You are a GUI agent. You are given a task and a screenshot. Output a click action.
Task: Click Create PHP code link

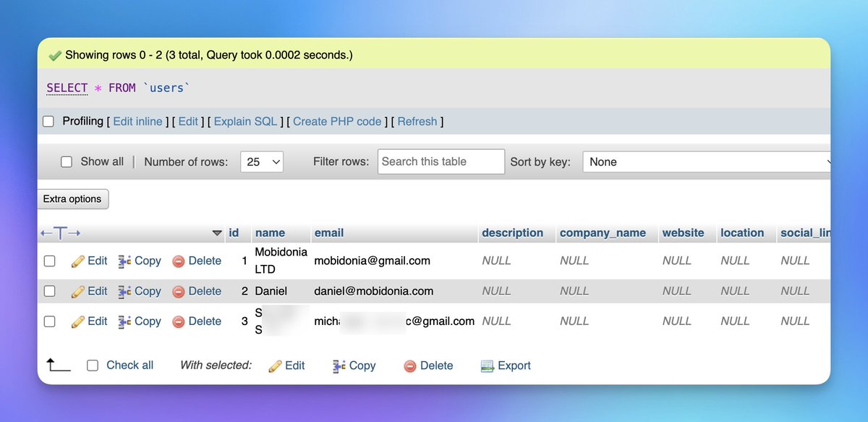pos(337,122)
